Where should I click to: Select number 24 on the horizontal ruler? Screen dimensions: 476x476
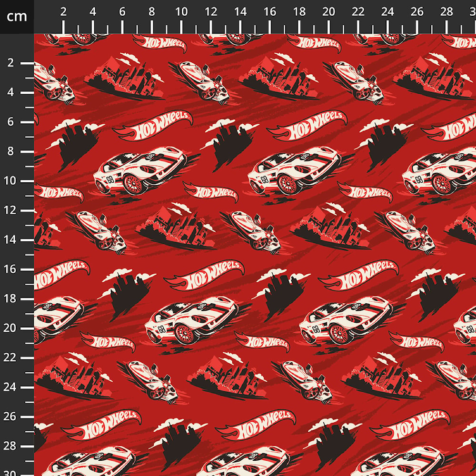387,12
